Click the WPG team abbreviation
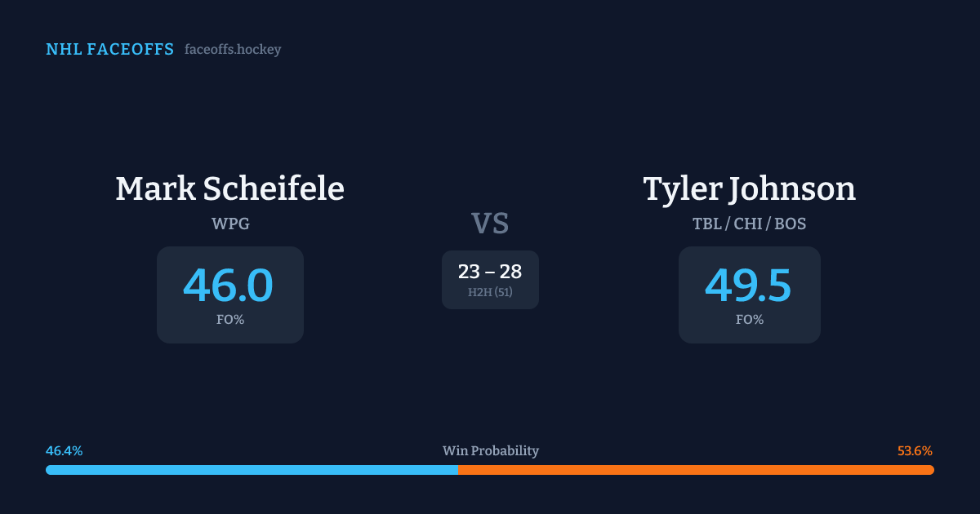980x514 pixels. pyautogui.click(x=230, y=224)
